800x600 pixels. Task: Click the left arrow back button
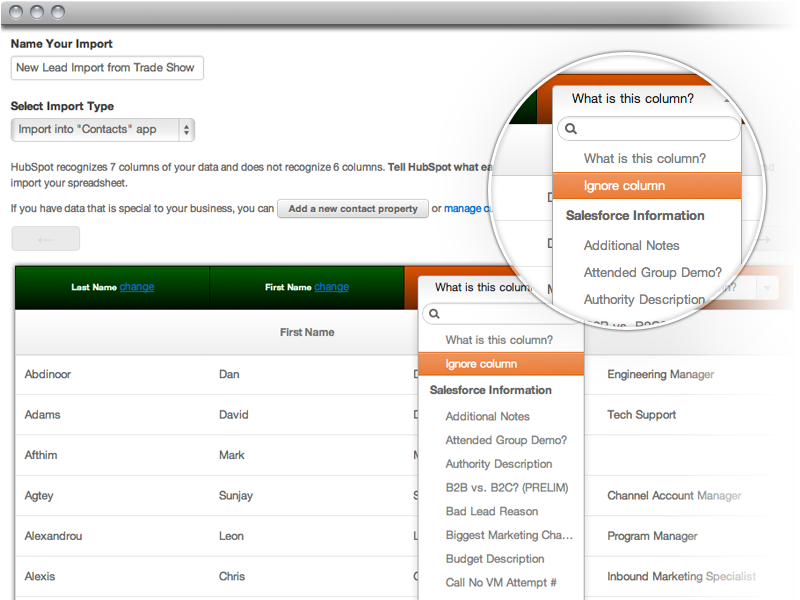click(x=45, y=239)
